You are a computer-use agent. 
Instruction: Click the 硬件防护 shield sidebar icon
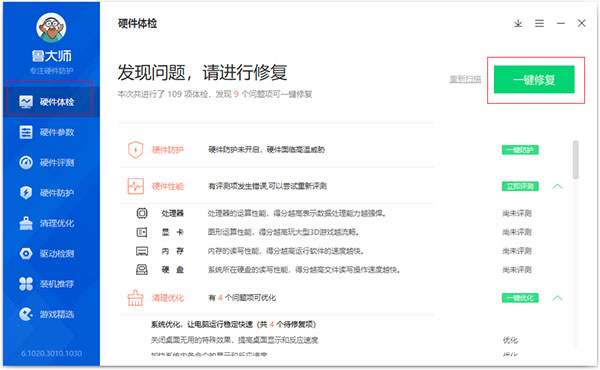26,192
